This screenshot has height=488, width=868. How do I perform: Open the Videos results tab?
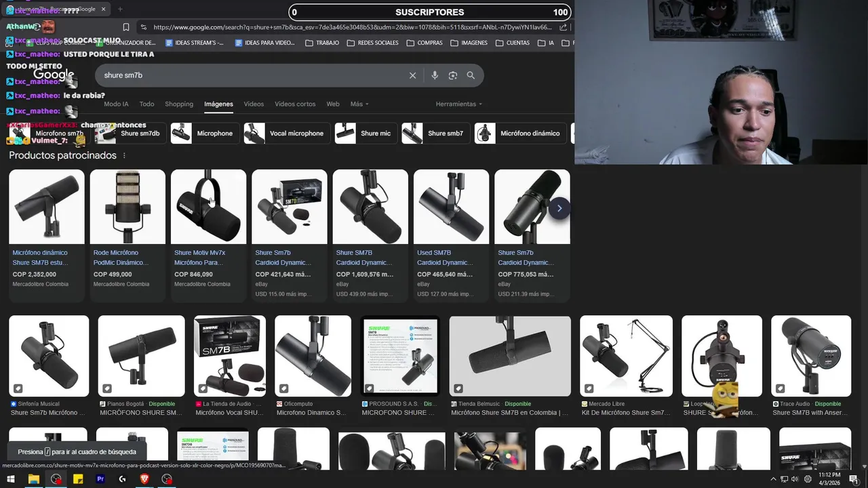[x=254, y=104]
